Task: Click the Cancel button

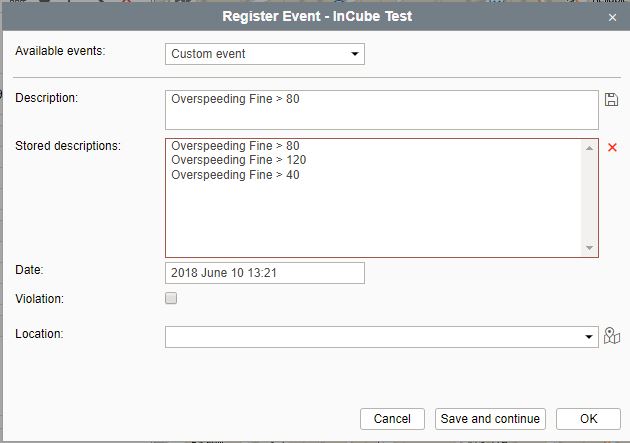Action: click(x=392, y=419)
